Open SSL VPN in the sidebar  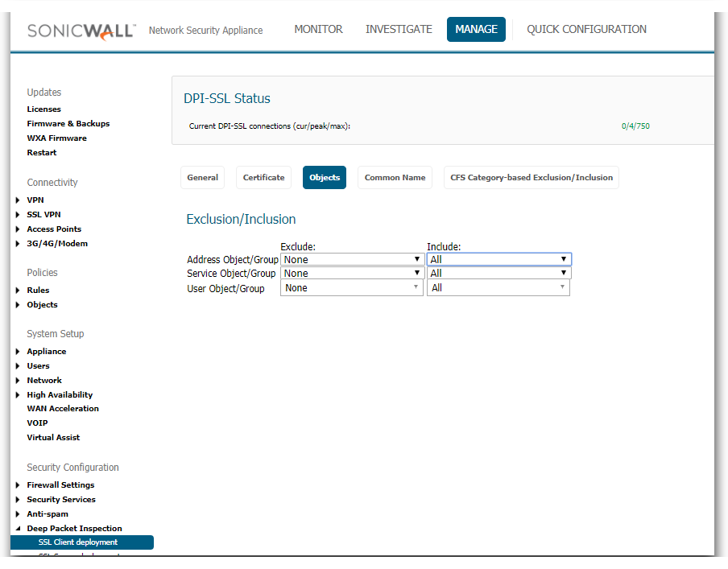pos(43,214)
